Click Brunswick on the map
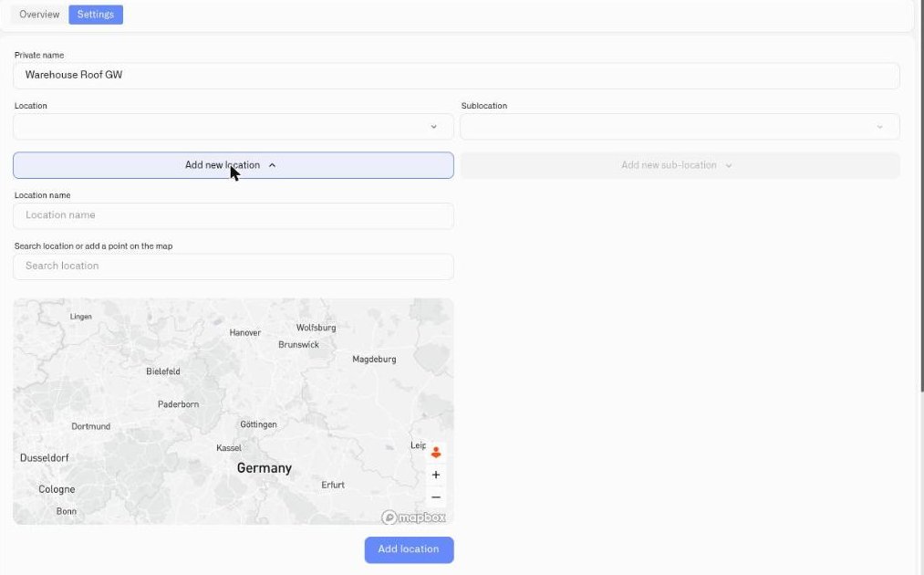 (x=299, y=344)
